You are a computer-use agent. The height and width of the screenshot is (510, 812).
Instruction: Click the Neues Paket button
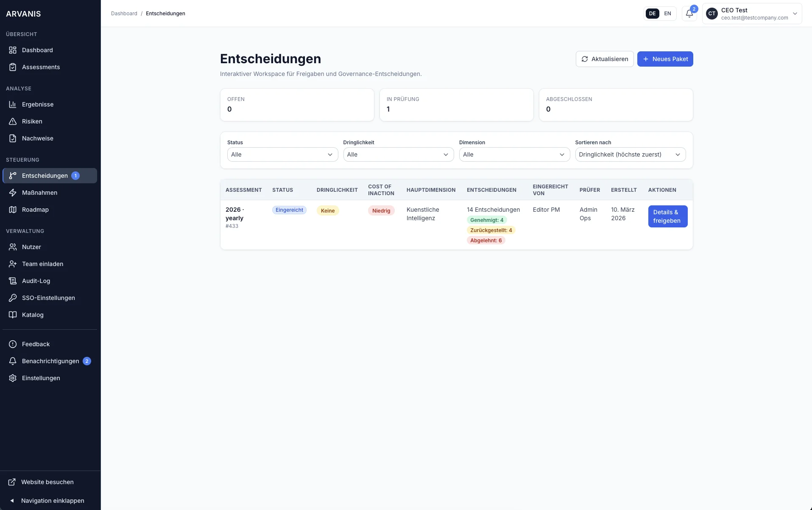click(665, 59)
